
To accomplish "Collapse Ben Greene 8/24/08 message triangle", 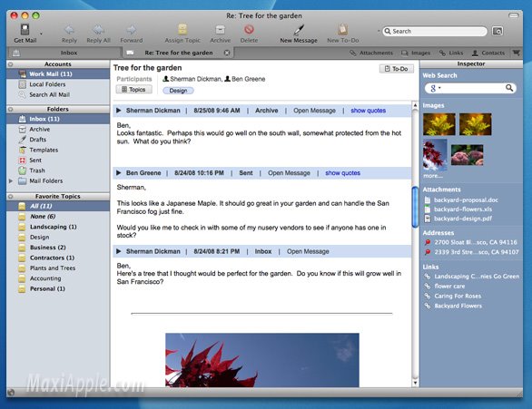I will (118, 173).
